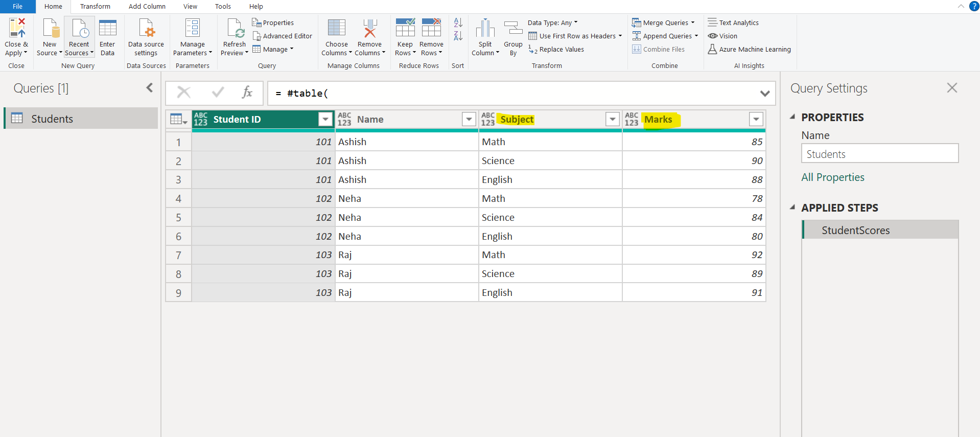
Task: Click the query Name input field
Action: [x=879, y=154]
